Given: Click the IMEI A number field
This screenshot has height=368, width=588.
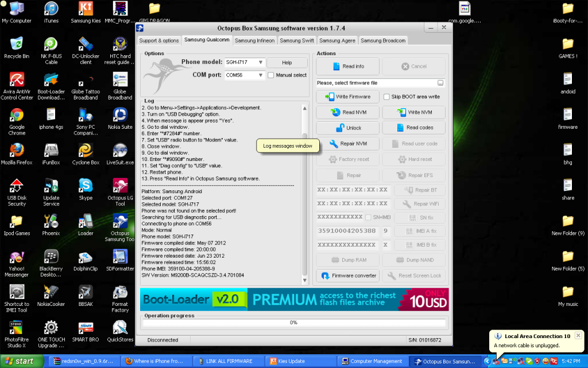Looking at the screenshot, I should tap(348, 231).
